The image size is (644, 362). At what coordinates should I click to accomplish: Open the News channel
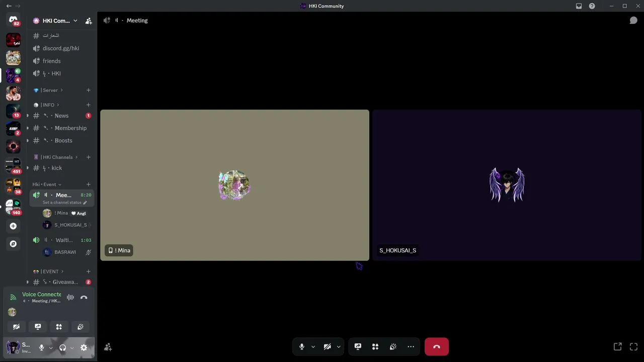[x=62, y=116]
